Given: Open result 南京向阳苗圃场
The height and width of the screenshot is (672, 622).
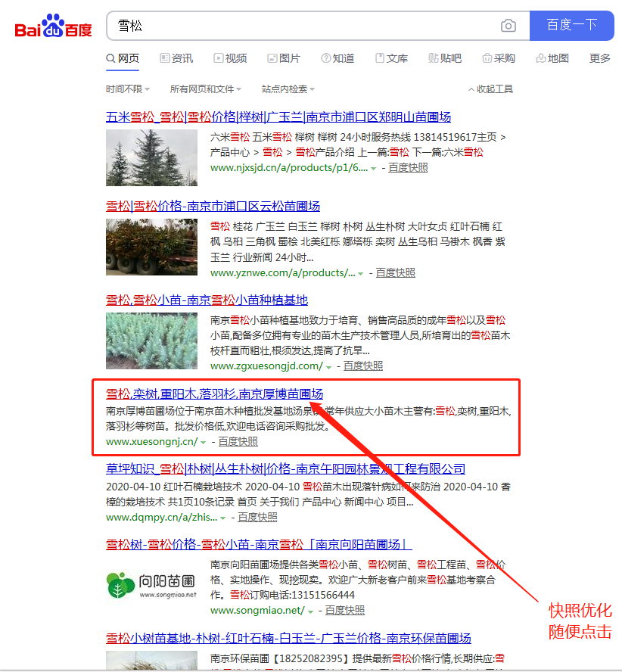Looking at the screenshot, I should click(x=259, y=545).
